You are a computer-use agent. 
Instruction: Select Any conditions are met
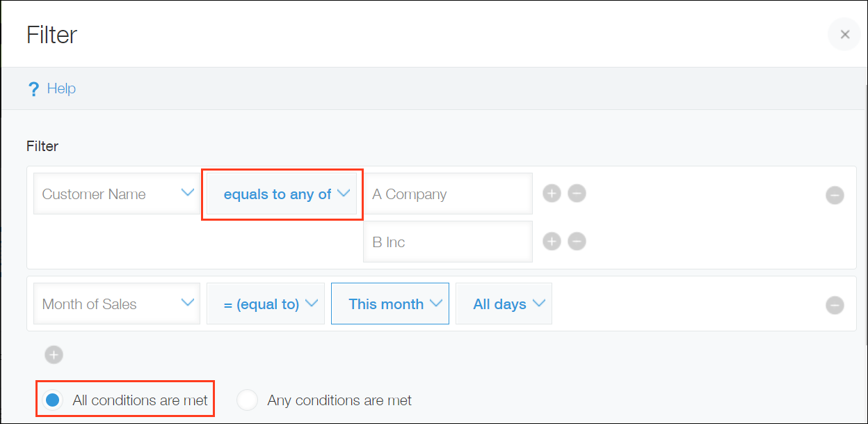[x=247, y=400]
